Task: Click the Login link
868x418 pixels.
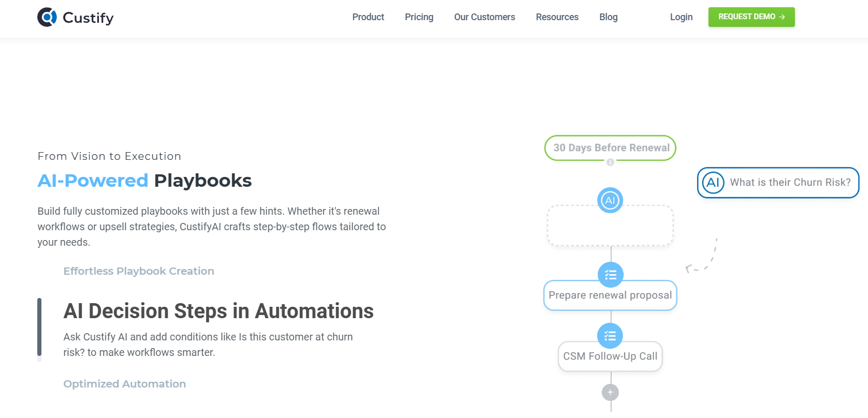Action: [681, 17]
